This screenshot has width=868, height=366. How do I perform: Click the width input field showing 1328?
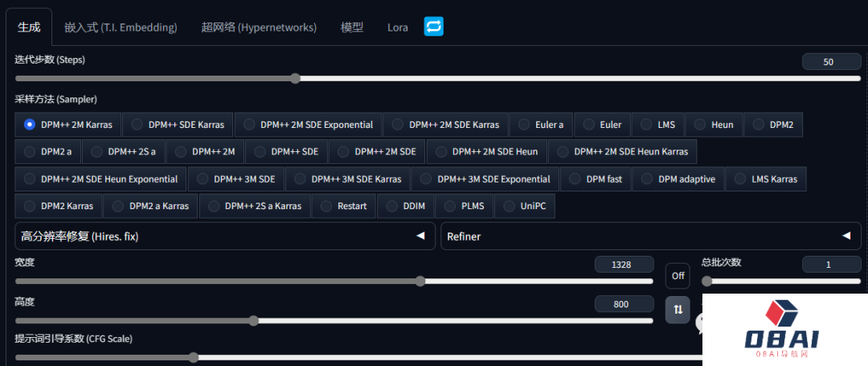[x=623, y=265]
